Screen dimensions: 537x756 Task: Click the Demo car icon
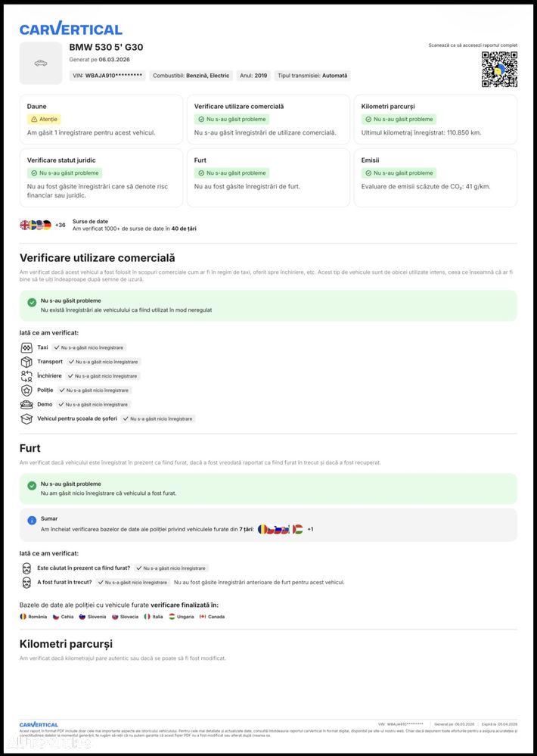(x=26, y=405)
